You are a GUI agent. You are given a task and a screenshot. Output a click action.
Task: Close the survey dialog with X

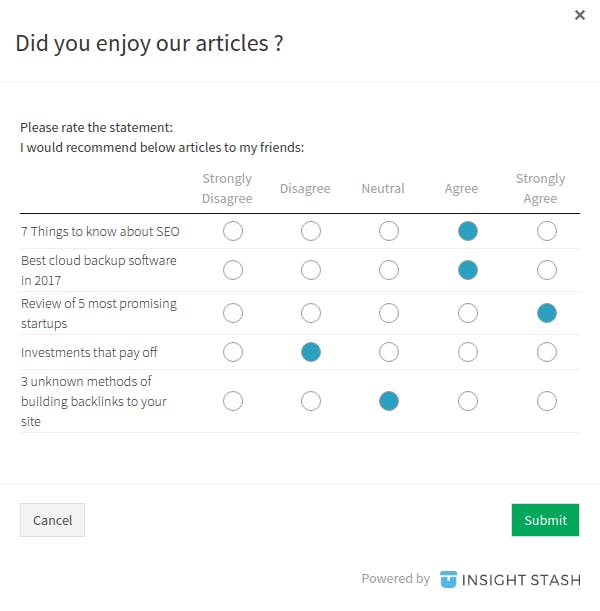[x=580, y=15]
